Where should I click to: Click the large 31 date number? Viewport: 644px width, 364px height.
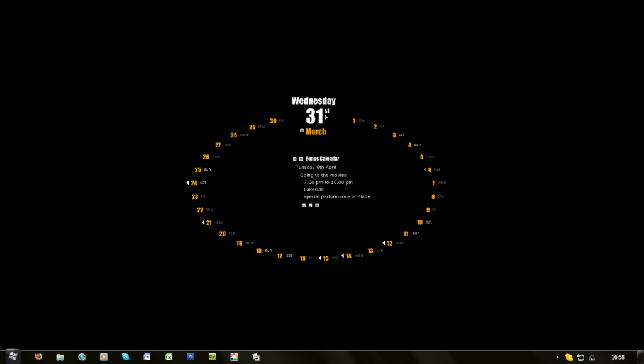pyautogui.click(x=314, y=117)
